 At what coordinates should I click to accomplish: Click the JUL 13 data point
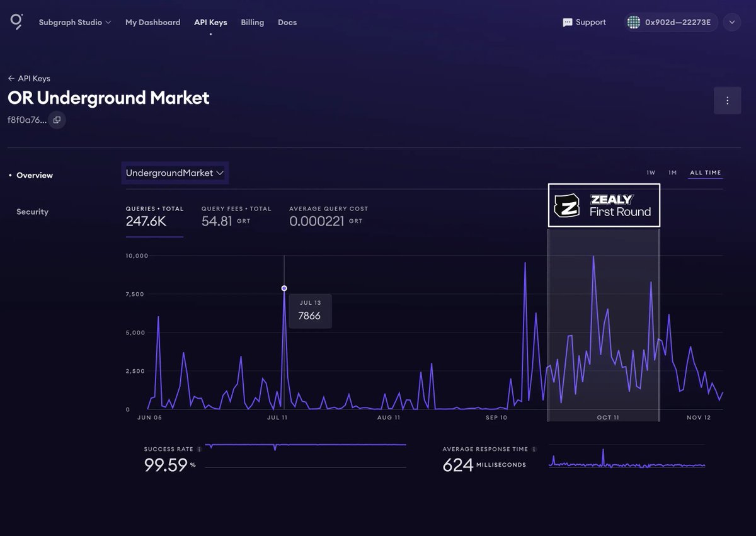click(x=284, y=288)
